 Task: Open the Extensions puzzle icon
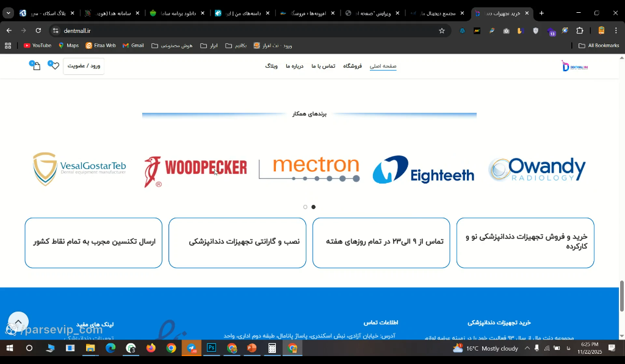(580, 30)
